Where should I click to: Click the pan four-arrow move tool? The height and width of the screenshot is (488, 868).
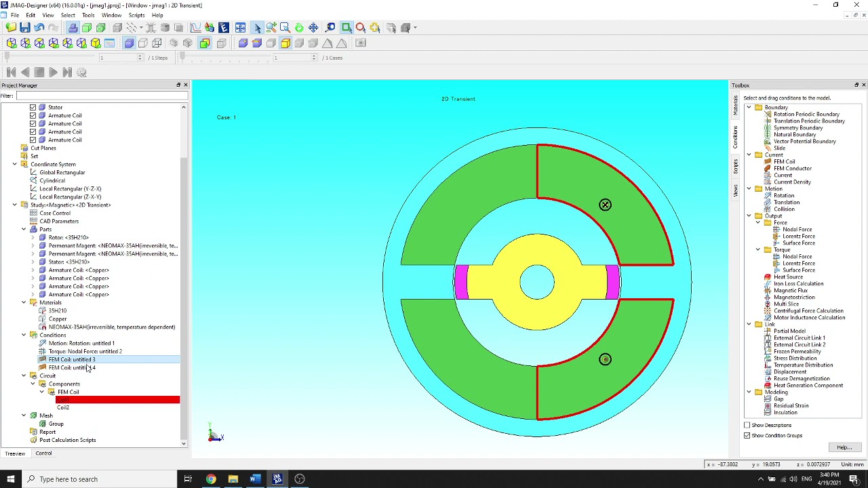coord(313,28)
